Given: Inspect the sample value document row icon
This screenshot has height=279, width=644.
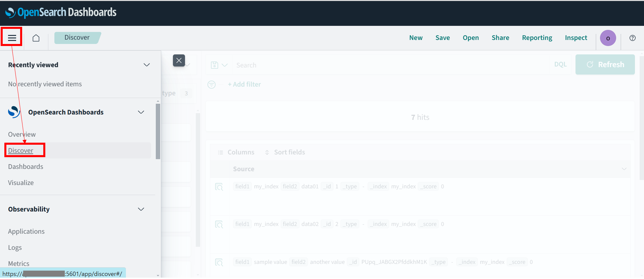Looking at the screenshot, I should [x=219, y=262].
